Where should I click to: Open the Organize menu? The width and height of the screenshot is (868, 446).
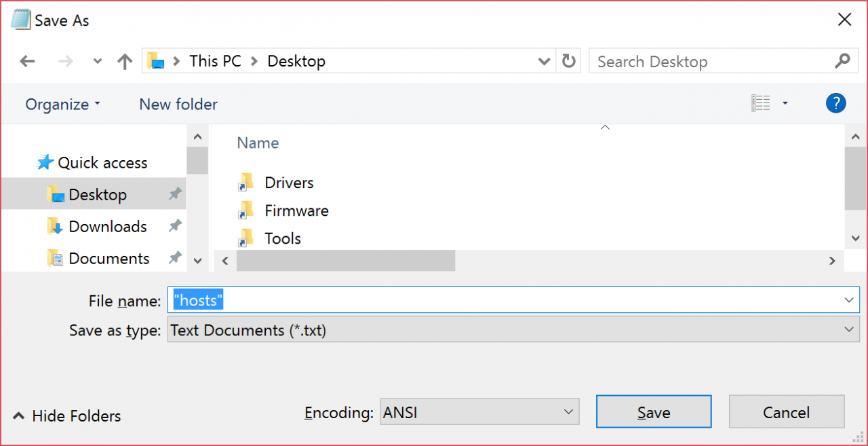coord(62,105)
